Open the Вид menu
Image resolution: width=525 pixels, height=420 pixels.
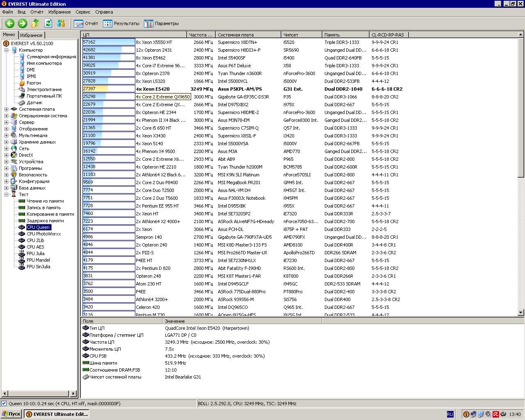click(x=22, y=12)
